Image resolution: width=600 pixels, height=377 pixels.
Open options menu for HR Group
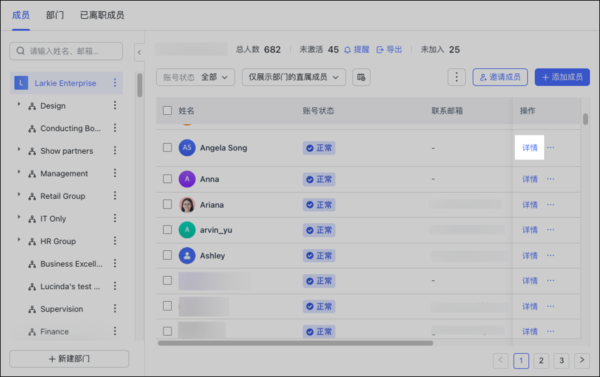[115, 241]
